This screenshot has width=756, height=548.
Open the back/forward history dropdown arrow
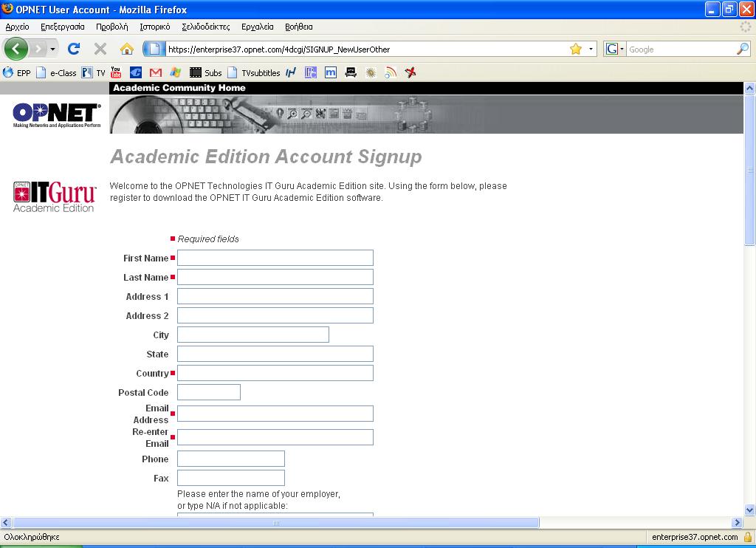pyautogui.click(x=52, y=49)
